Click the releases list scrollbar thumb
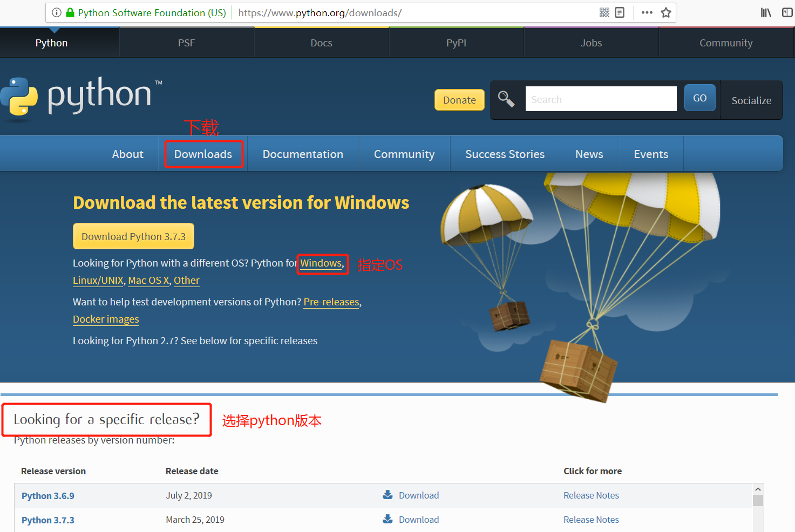The image size is (795, 532). (758, 501)
